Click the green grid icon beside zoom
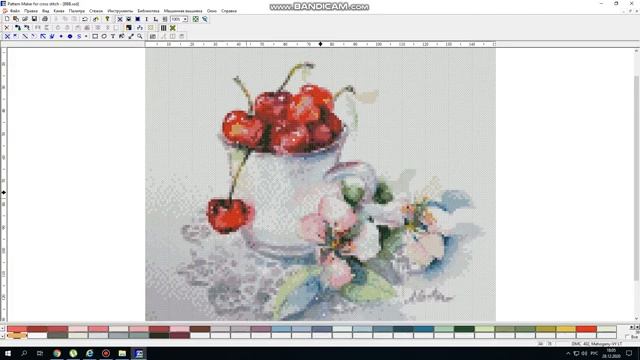640x360 pixels. [x=196, y=19]
